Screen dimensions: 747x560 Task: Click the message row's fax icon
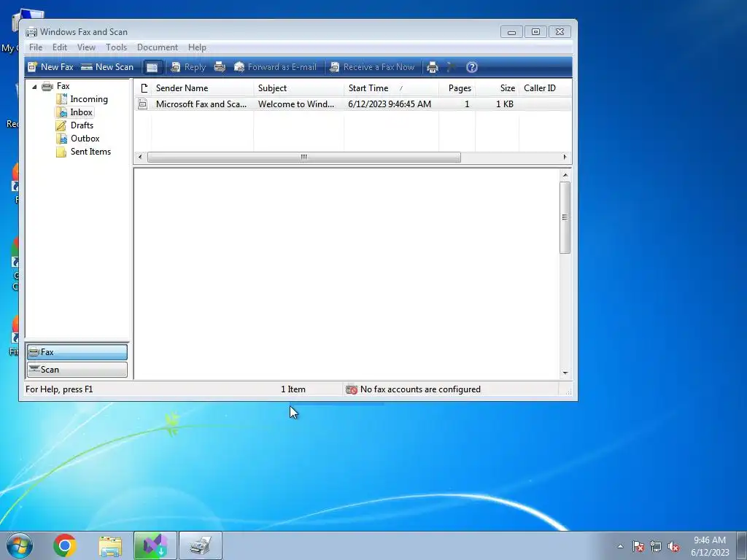pyautogui.click(x=142, y=104)
